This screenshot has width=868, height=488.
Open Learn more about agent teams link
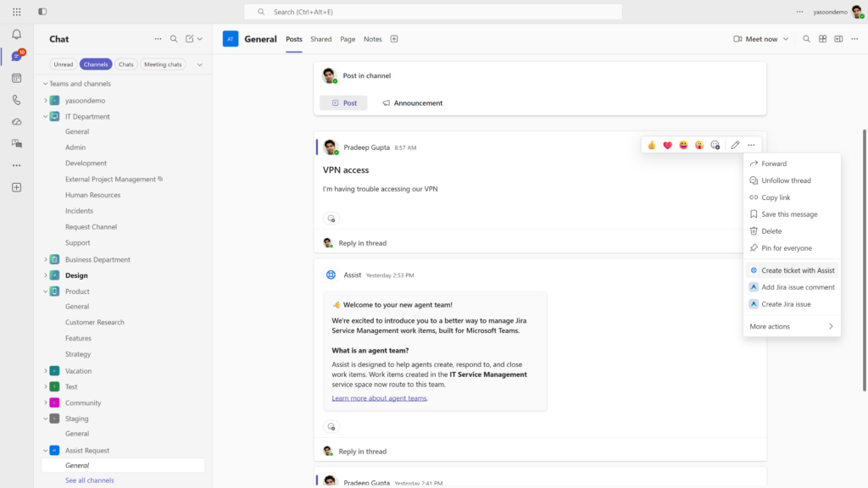click(379, 398)
